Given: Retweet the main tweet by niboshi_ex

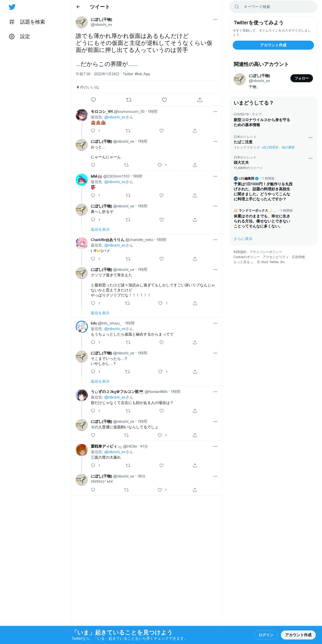Looking at the screenshot, I should (129, 100).
